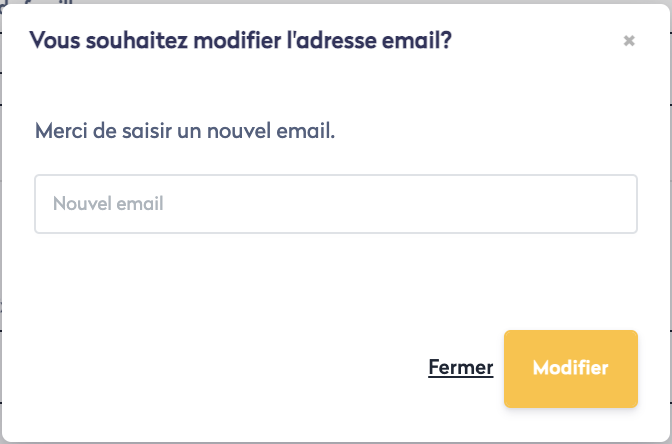Viewport: 672px width, 444px height.
Task: Click the 'Merci de saisir un nouvel email.' text
Action: (x=184, y=131)
